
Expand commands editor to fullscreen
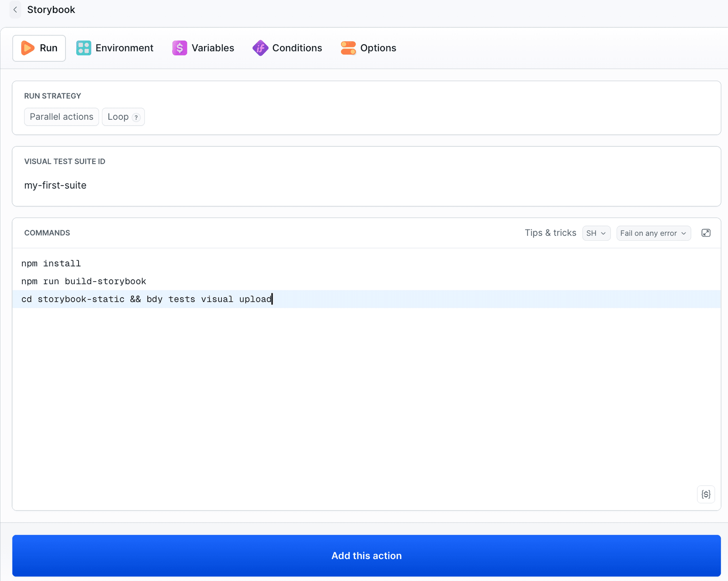pyautogui.click(x=706, y=233)
